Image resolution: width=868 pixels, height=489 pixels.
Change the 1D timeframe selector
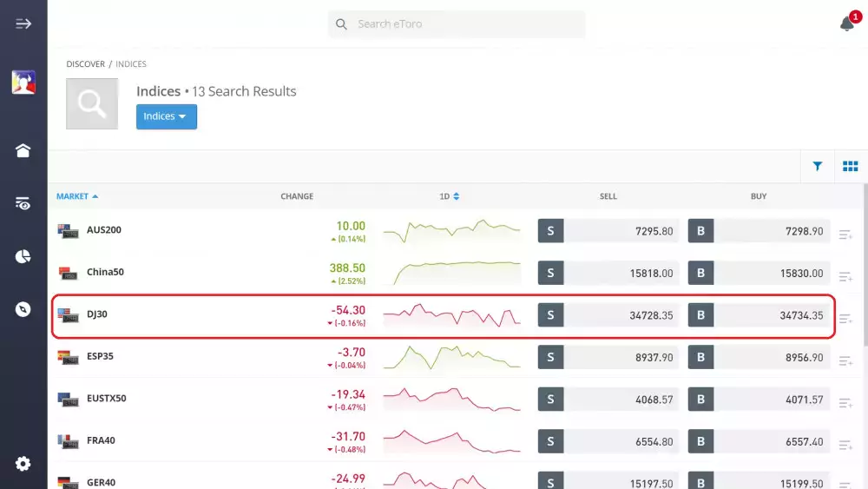pyautogui.click(x=449, y=196)
